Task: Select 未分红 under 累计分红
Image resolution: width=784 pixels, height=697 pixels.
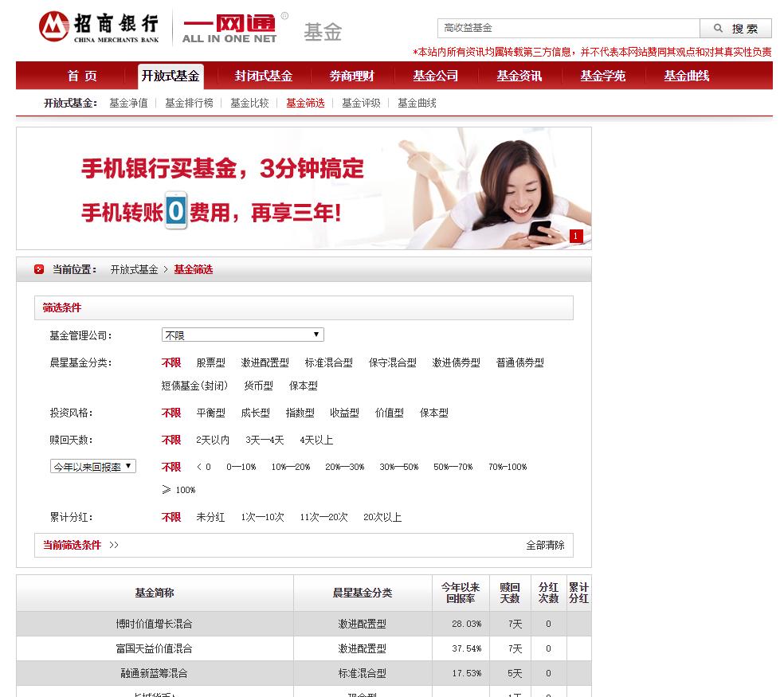Action: [x=210, y=517]
